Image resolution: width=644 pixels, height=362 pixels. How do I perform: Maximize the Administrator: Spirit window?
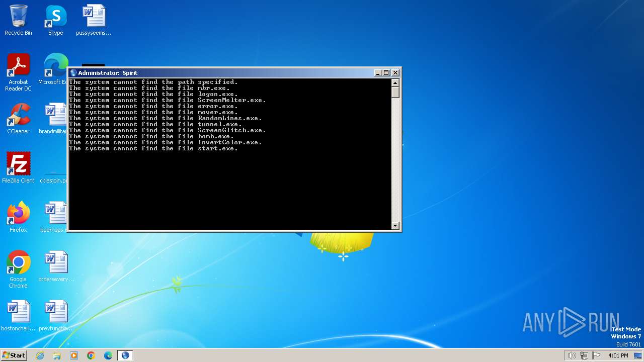pyautogui.click(x=386, y=73)
